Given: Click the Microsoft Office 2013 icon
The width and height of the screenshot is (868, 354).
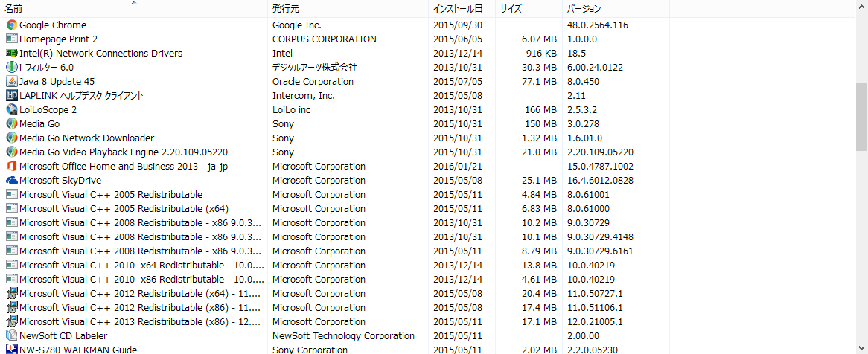Looking at the screenshot, I should click(x=11, y=167).
